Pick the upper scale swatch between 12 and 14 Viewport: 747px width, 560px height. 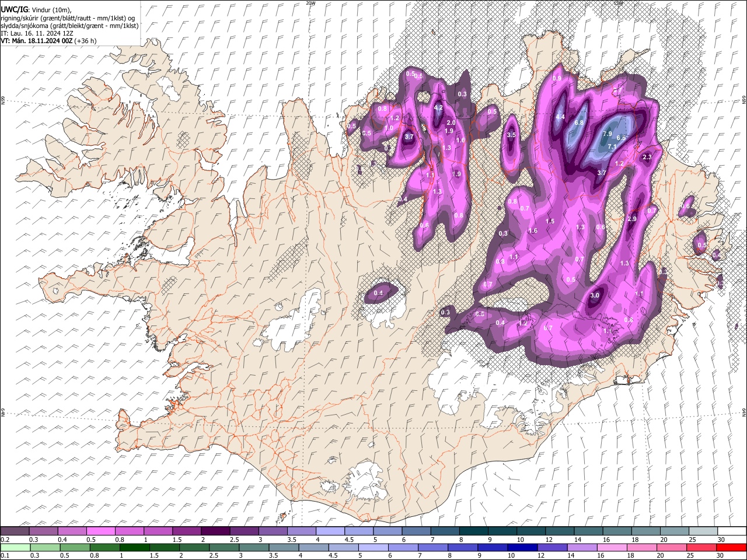[x=560, y=531]
